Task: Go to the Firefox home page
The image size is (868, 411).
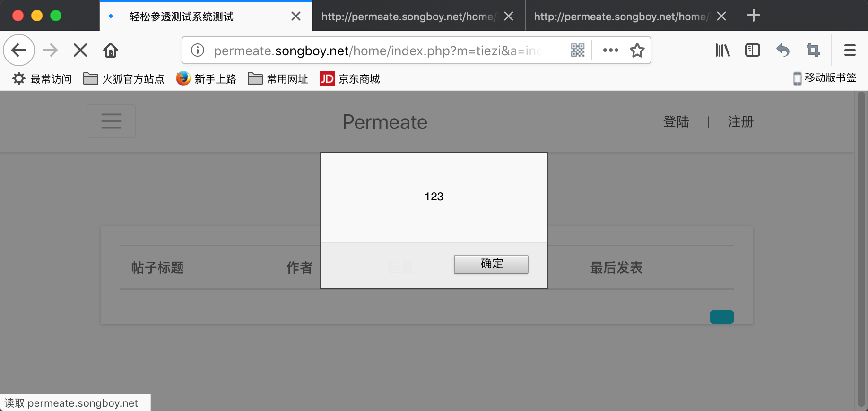Action: coord(111,50)
